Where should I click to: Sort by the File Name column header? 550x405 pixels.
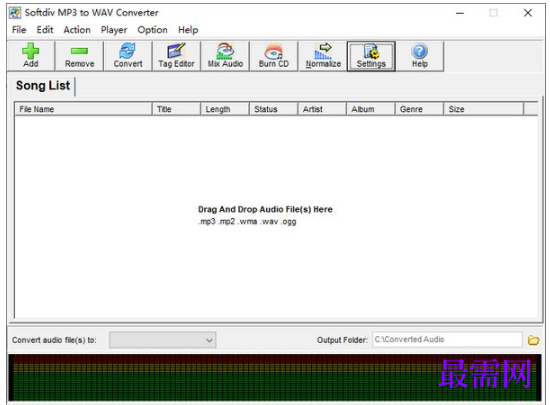83,109
